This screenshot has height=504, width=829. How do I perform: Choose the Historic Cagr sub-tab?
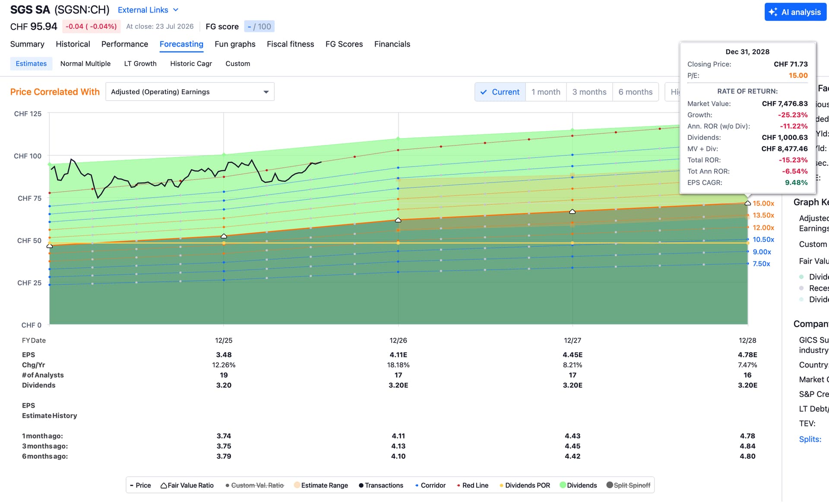click(191, 63)
